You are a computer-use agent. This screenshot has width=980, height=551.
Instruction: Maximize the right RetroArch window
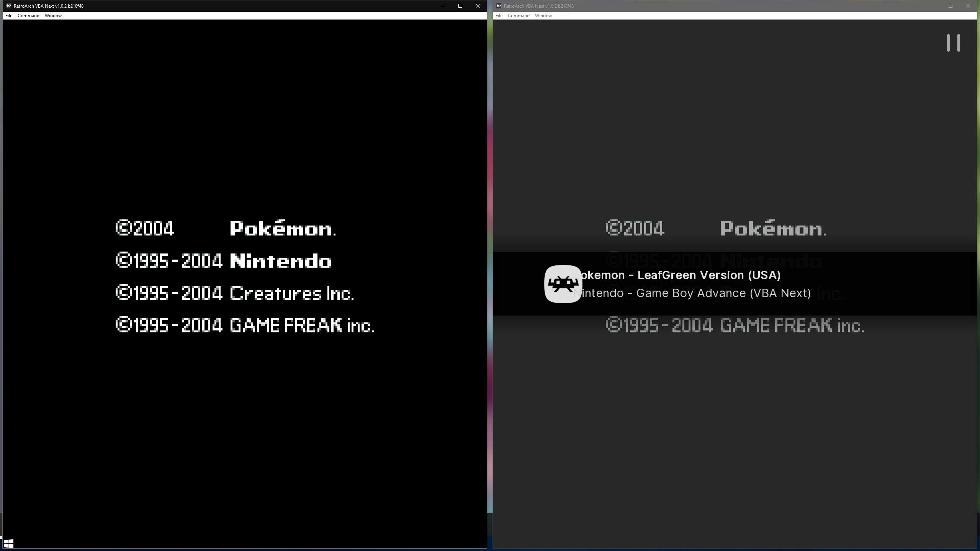click(x=951, y=6)
